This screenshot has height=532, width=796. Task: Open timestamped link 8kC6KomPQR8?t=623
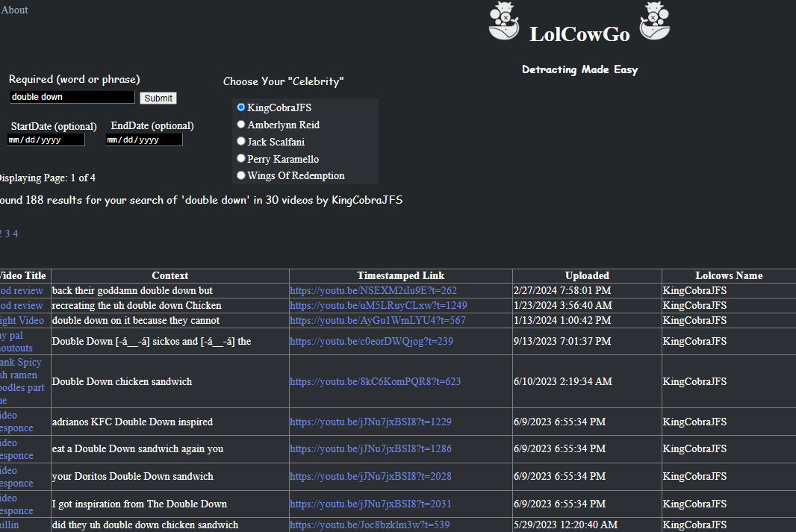point(375,381)
